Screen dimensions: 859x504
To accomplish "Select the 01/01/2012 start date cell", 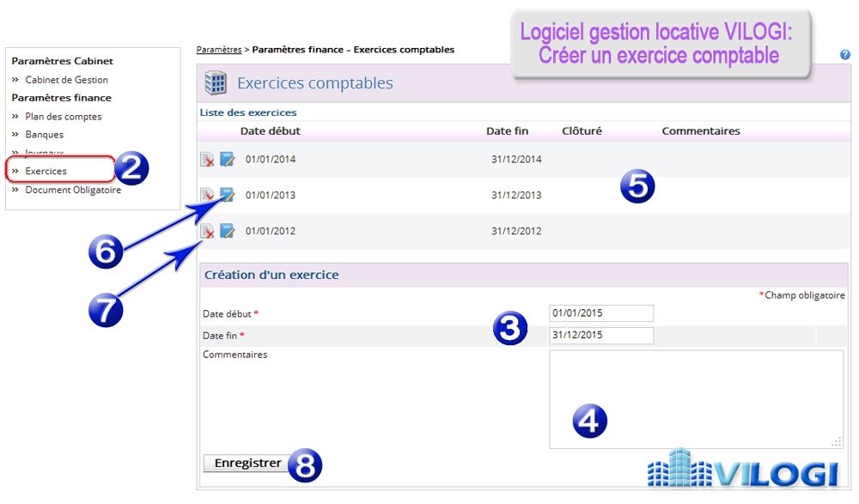I will tap(270, 231).
